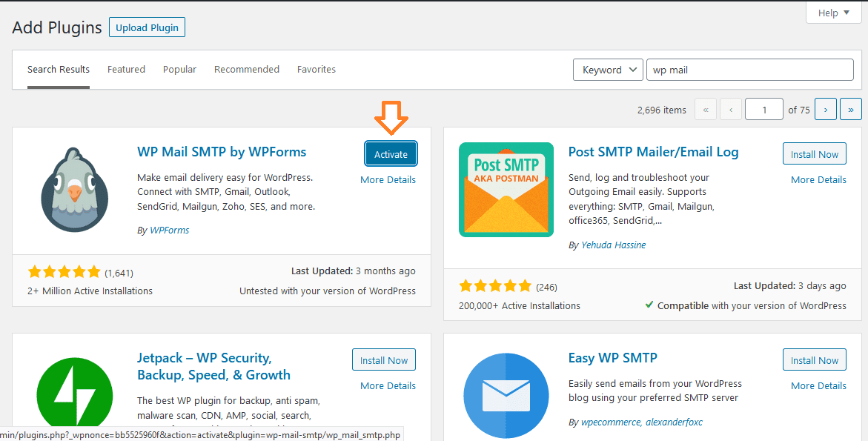Click 'Compatible with your version of WordPress'

tap(746, 306)
